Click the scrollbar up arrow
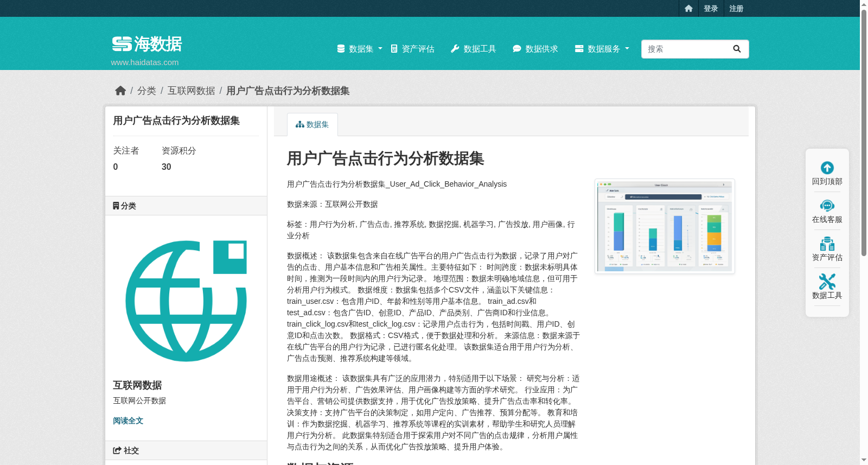The height and width of the screenshot is (465, 868). point(864,4)
